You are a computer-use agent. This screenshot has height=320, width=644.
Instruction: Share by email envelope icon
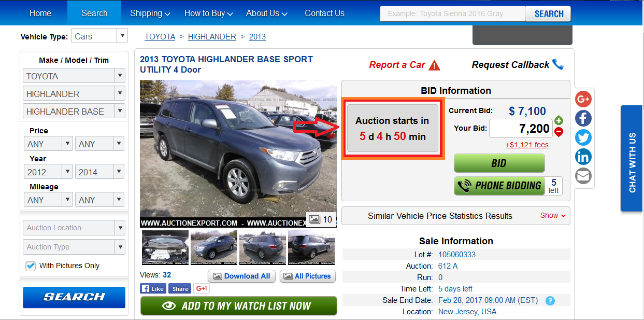coord(583,176)
